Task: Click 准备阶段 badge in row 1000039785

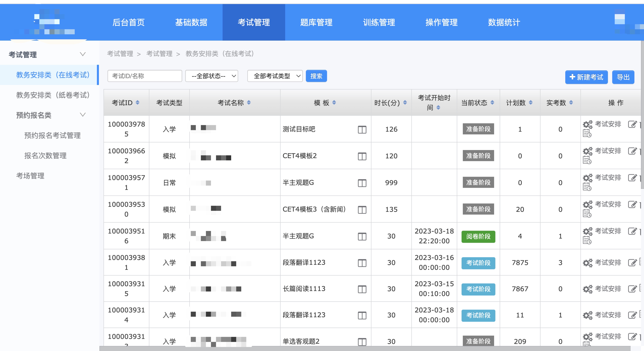Action: [478, 129]
